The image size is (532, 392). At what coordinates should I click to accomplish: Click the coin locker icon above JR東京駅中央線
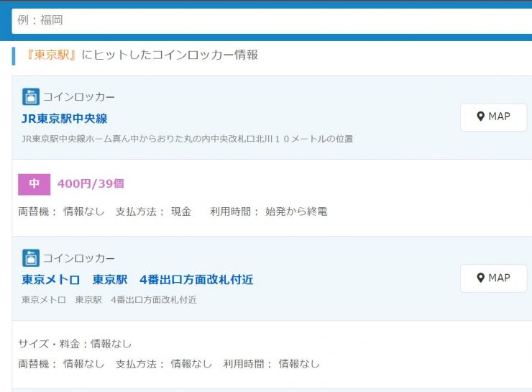point(30,97)
